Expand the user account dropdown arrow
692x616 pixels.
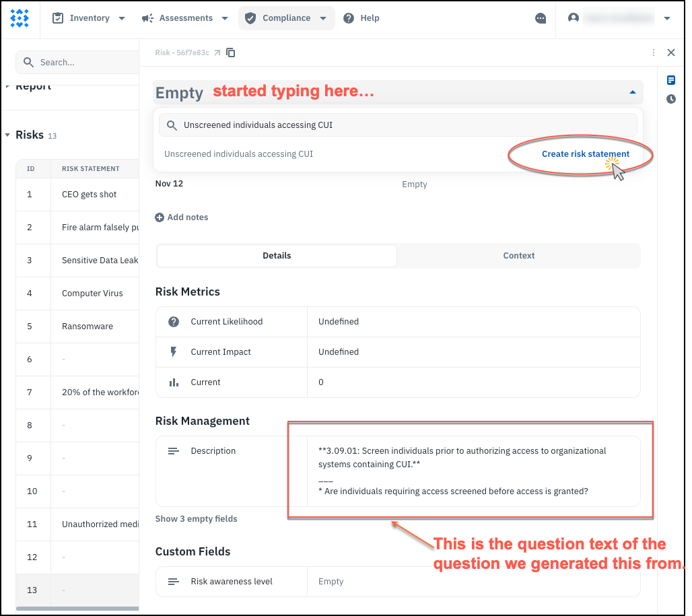click(667, 18)
